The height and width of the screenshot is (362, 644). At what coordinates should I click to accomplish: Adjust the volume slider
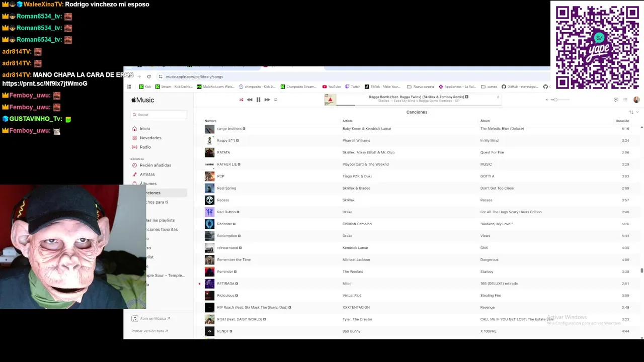(x=560, y=100)
